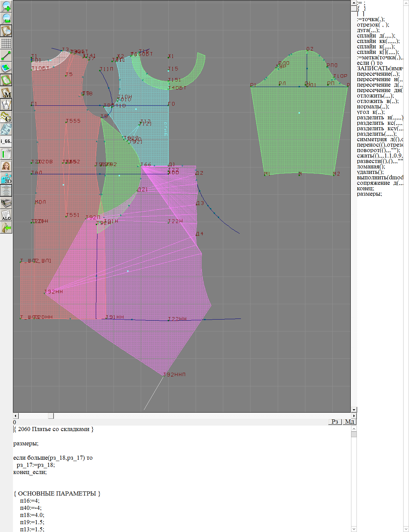This screenshot has height=532, width=409.
Task: Toggle the grid display icon
Action: 6,43
